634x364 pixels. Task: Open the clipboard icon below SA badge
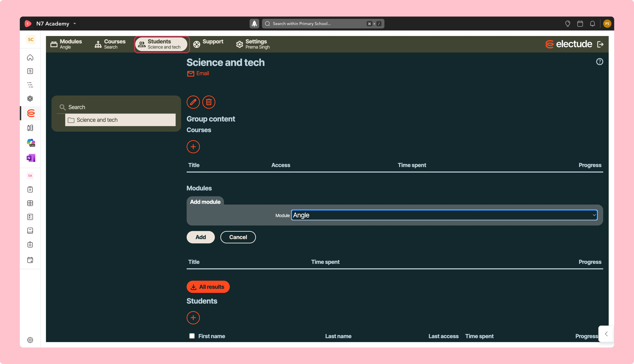coord(30,190)
